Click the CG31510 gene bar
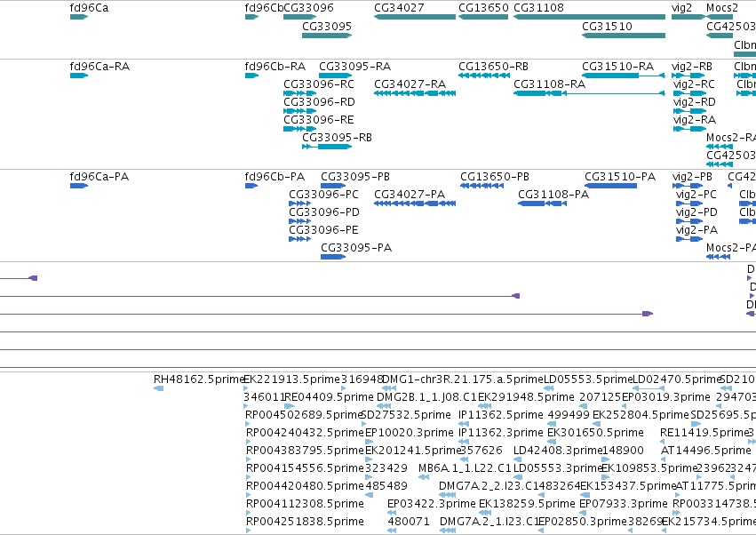The height and width of the screenshot is (535, 756). click(x=624, y=36)
